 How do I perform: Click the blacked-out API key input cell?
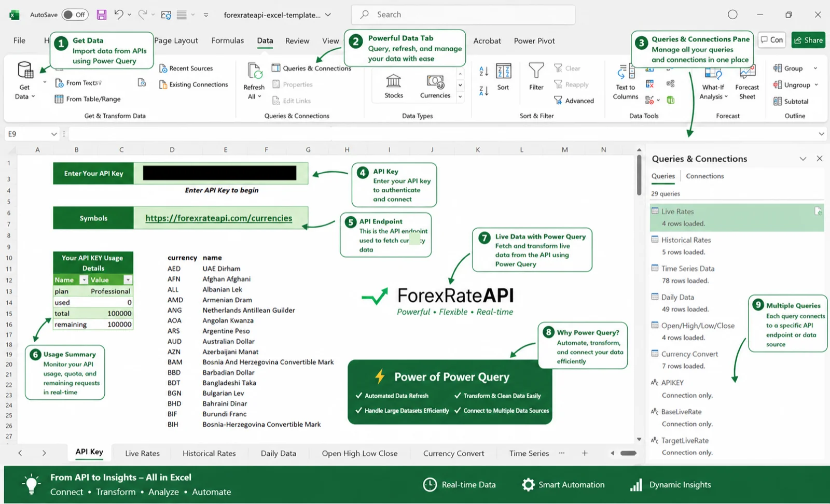pyautogui.click(x=219, y=173)
